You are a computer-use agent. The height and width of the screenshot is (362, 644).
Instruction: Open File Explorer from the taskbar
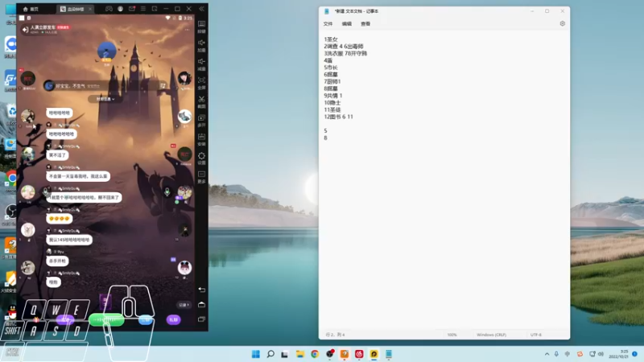coord(299,354)
